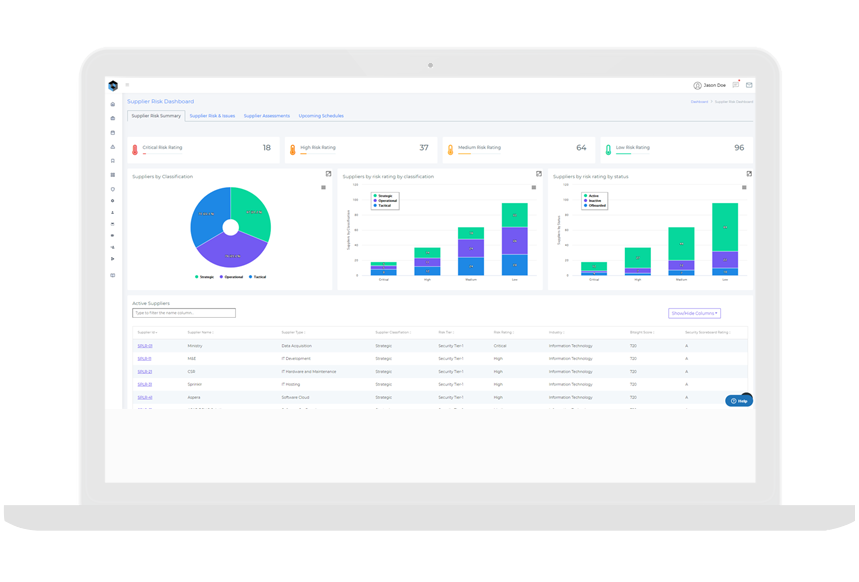The image size is (859, 582).
Task: Switch to Supplier Assessments tab
Action: pyautogui.click(x=267, y=116)
